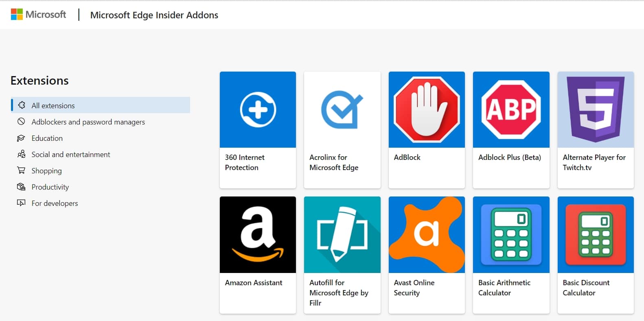Image resolution: width=644 pixels, height=321 pixels.
Task: Open the Acrolinx checkmark icon
Action: point(342,109)
